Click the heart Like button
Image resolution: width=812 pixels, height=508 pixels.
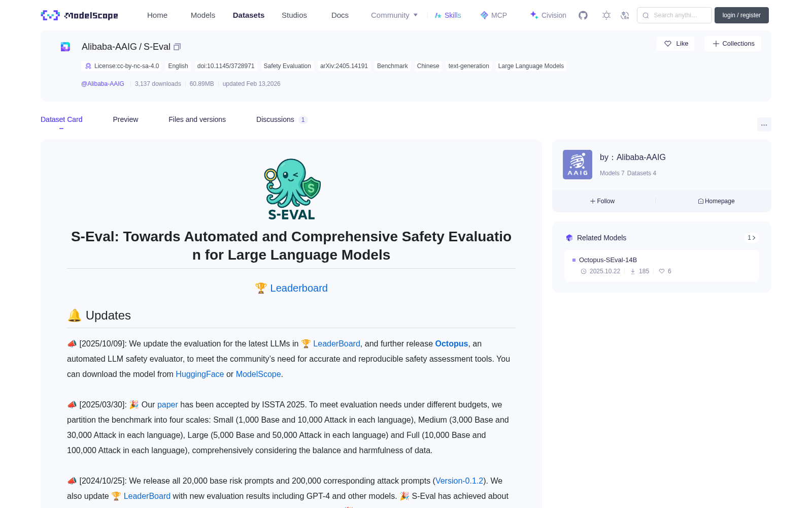coord(675,44)
